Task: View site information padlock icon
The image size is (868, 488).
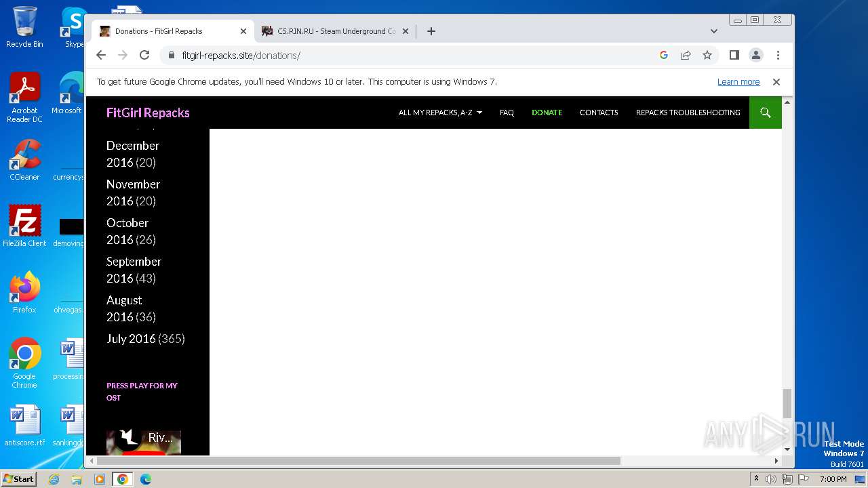Action: click(x=172, y=55)
